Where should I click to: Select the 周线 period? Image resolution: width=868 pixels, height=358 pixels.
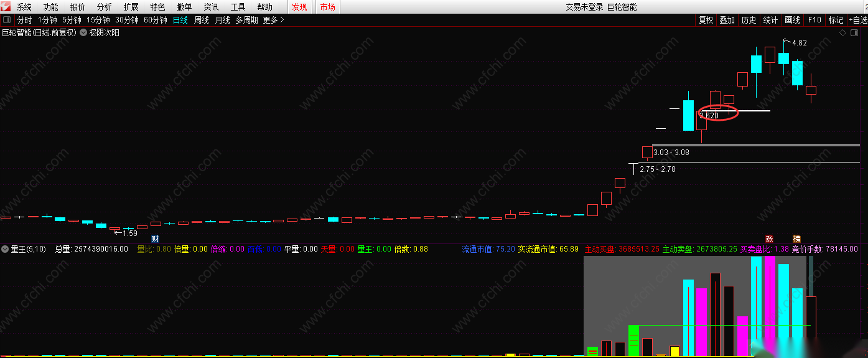click(x=202, y=20)
